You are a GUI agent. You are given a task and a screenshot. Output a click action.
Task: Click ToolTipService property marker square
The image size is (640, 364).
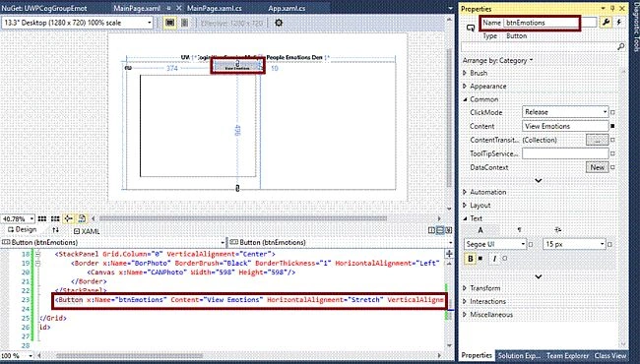[x=612, y=153]
